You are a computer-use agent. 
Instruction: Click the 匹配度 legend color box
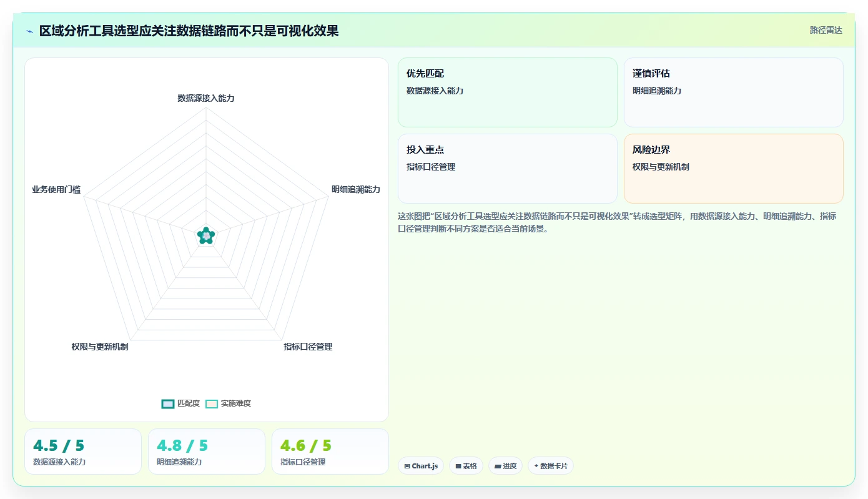167,403
